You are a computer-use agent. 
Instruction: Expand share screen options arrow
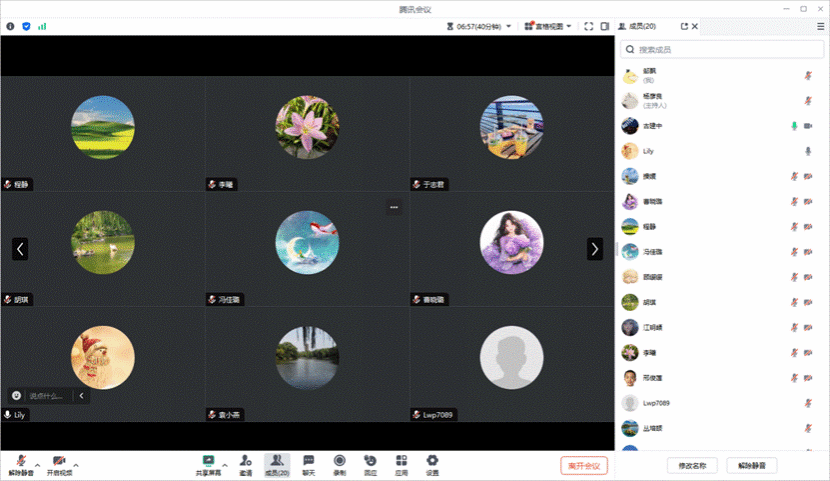(x=225, y=465)
